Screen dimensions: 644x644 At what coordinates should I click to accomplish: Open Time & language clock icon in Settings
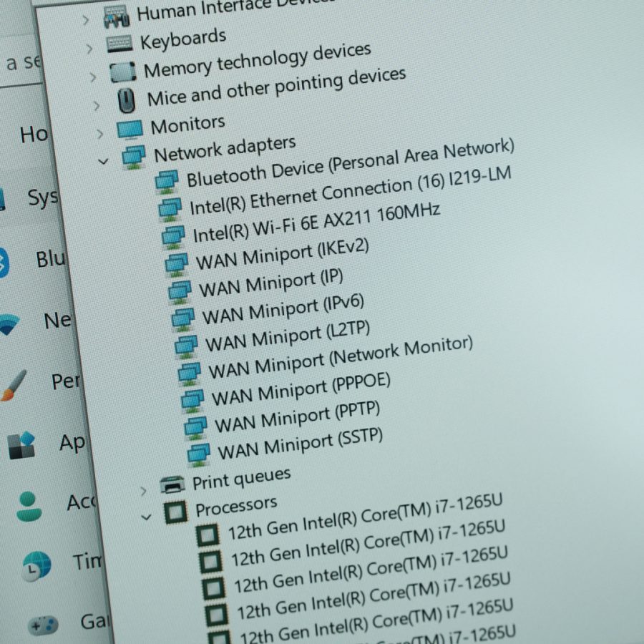pyautogui.click(x=37, y=566)
